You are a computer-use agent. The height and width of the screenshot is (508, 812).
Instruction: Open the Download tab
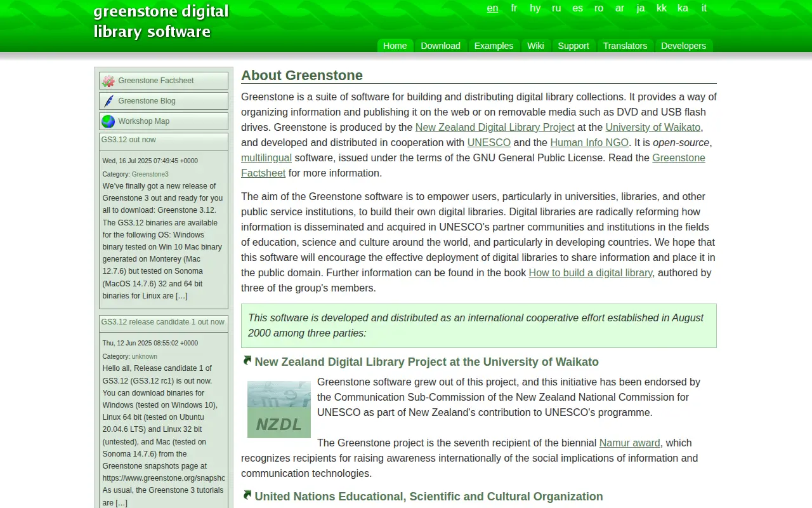click(440, 46)
